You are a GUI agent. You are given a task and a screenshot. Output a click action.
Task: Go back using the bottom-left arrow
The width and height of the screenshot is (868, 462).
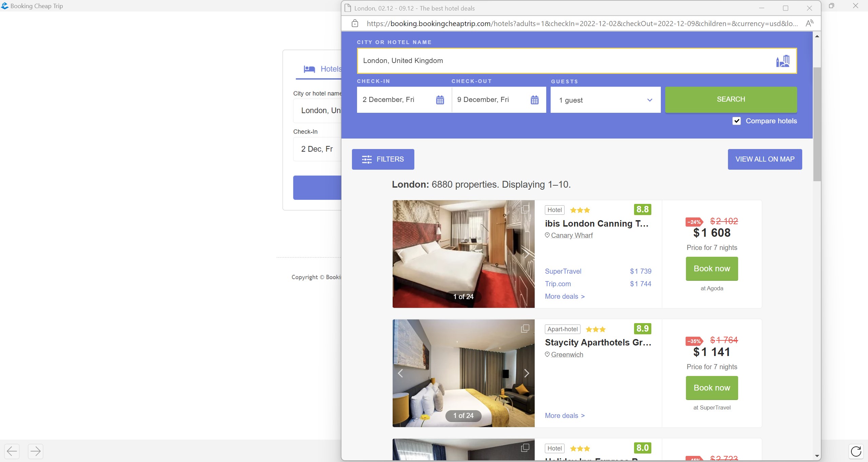tap(12, 451)
